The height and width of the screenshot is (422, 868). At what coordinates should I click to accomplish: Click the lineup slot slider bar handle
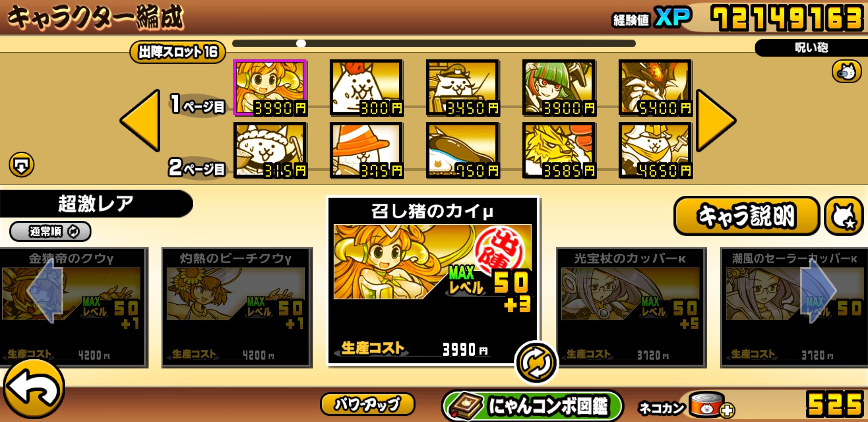coord(301,43)
